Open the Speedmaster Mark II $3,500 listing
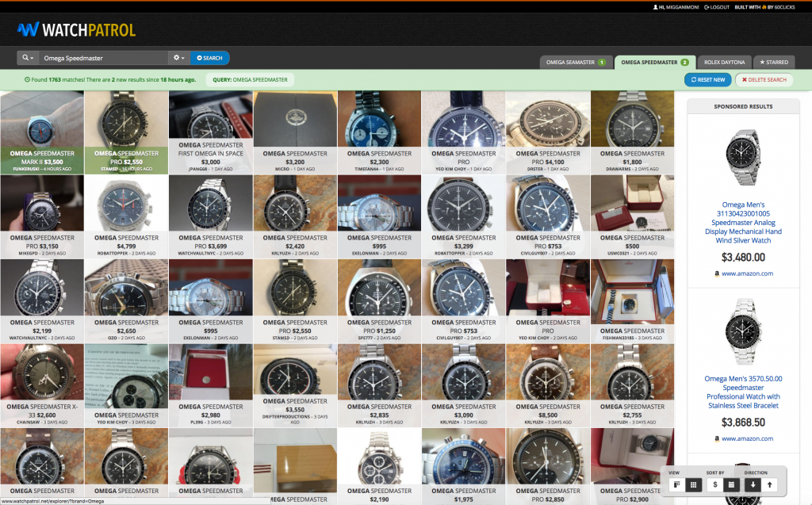 [42, 132]
